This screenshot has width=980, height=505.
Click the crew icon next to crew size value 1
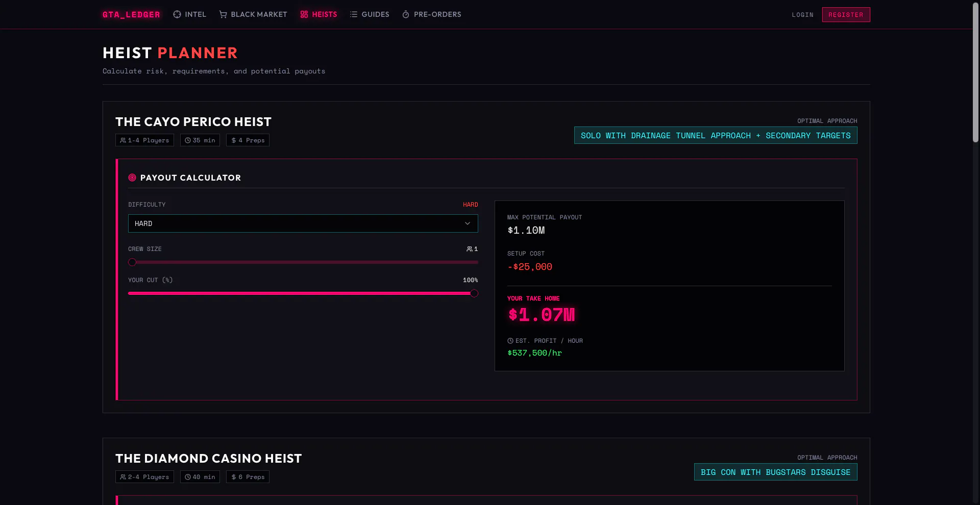pos(470,249)
